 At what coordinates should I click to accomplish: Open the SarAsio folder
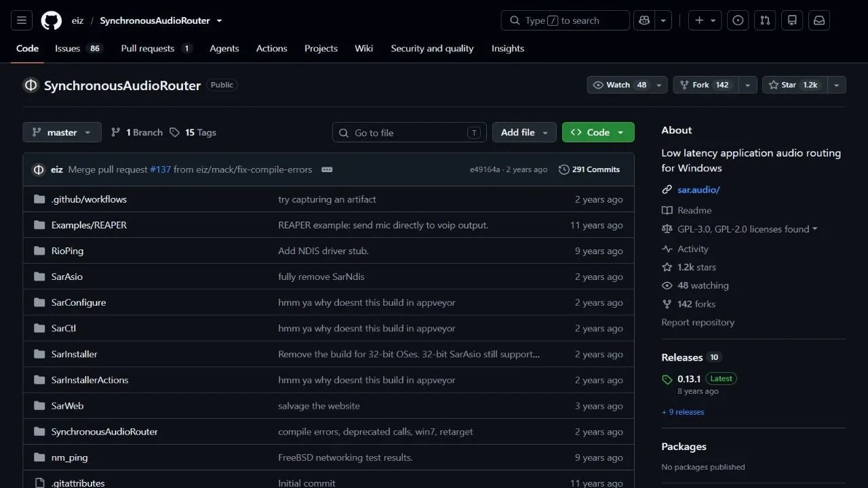(67, 277)
